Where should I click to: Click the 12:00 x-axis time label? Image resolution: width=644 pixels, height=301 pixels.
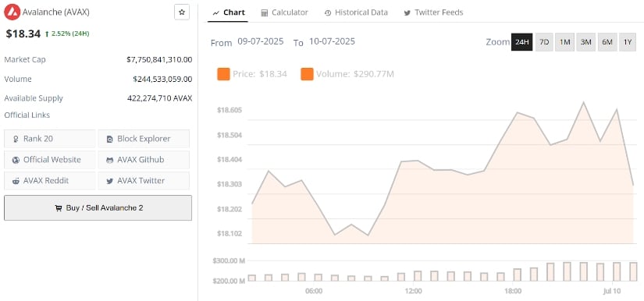pyautogui.click(x=413, y=291)
